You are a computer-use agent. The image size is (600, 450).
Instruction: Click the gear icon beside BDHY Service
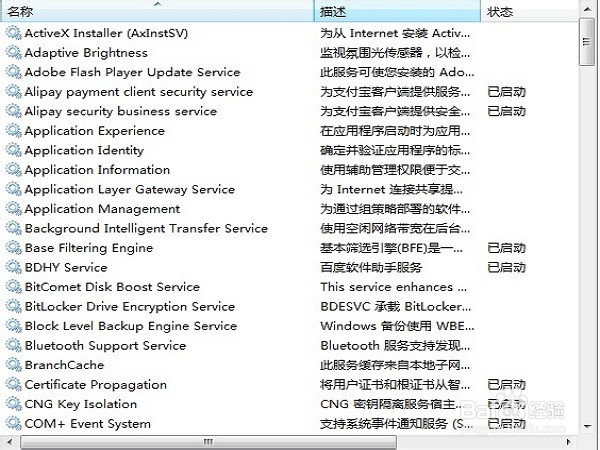[x=13, y=267]
